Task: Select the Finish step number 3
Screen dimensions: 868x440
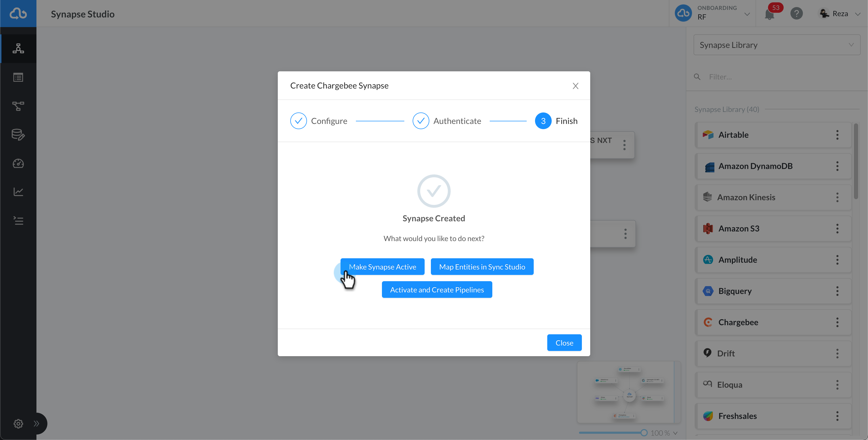Action: click(x=556, y=121)
